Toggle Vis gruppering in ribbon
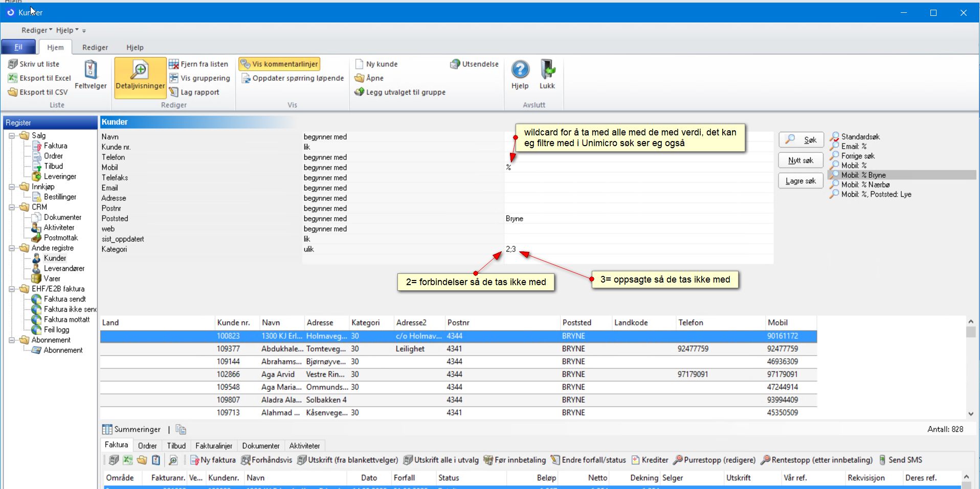980x489 pixels. 199,78
